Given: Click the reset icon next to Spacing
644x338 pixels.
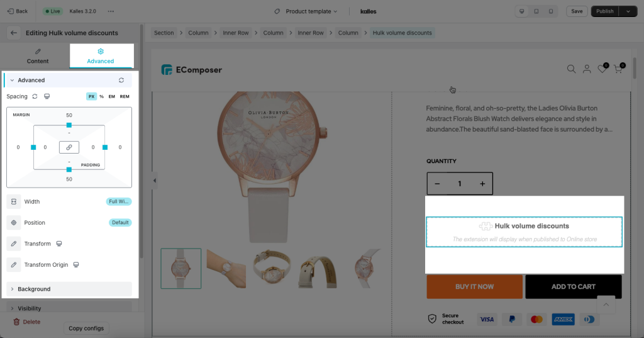Looking at the screenshot, I should point(35,96).
